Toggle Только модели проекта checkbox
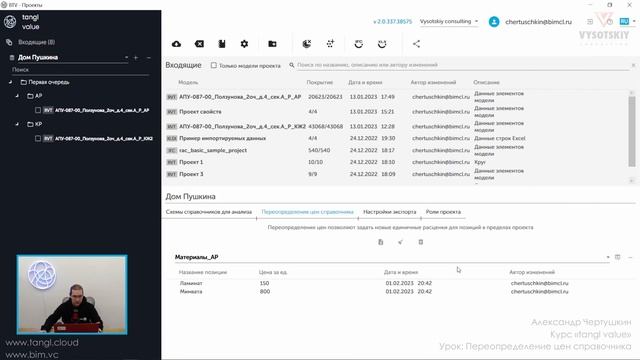Viewport: 640px width, 360px height. pos(213,65)
